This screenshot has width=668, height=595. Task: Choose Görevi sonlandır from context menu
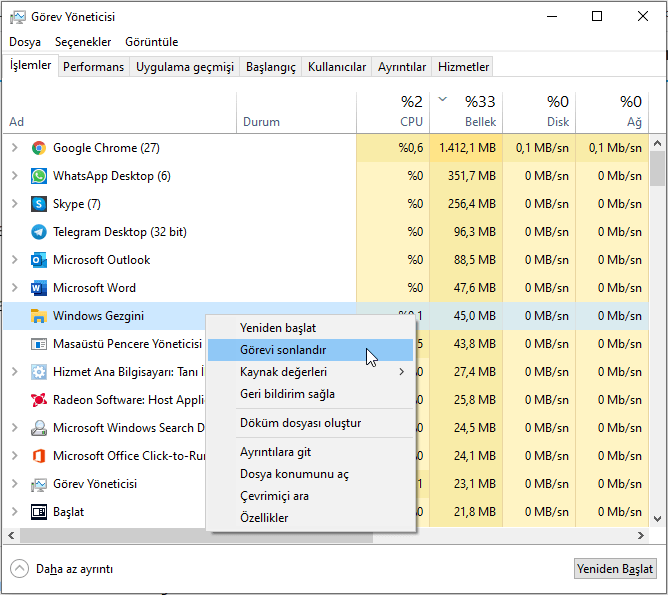[283, 350]
